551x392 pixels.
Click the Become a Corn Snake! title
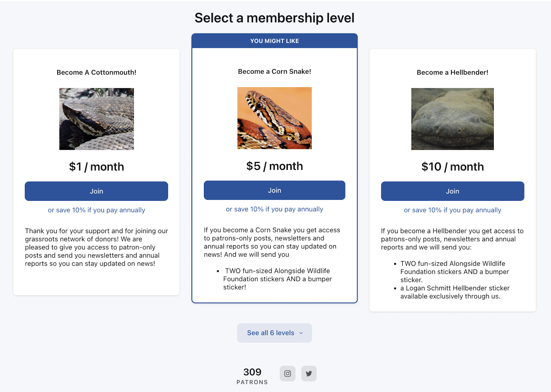coord(274,71)
